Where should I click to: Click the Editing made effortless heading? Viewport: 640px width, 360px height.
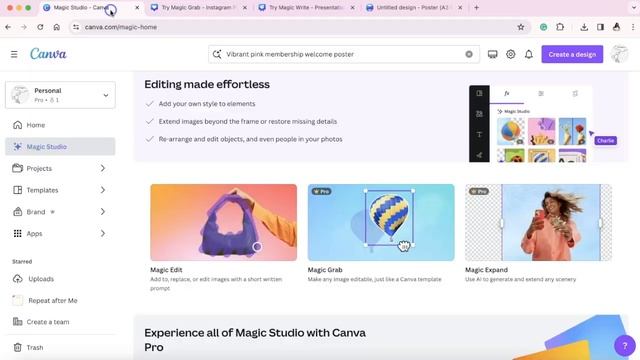click(207, 84)
